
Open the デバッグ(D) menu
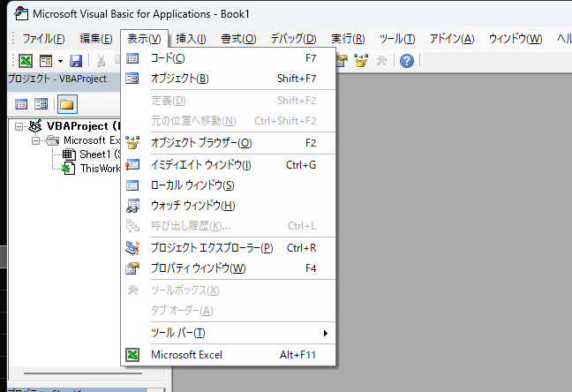click(x=293, y=38)
